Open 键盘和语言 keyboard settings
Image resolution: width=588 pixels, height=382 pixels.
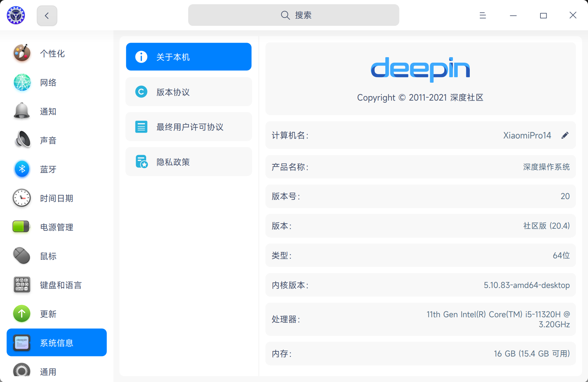(x=60, y=285)
